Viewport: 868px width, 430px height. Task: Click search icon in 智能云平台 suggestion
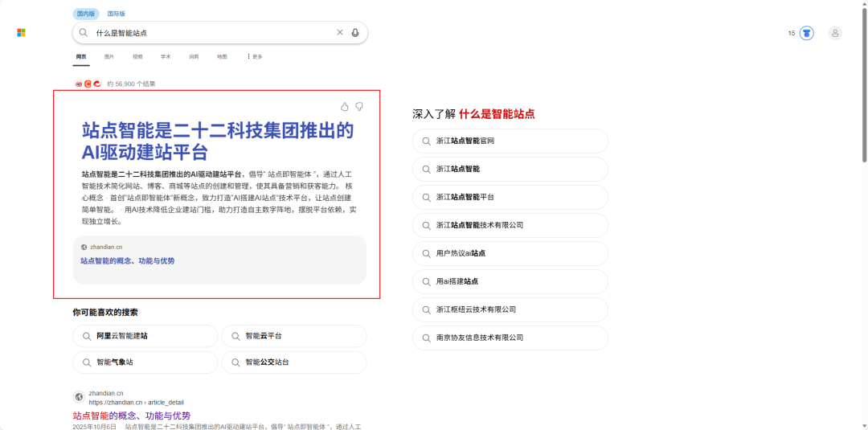(x=235, y=336)
